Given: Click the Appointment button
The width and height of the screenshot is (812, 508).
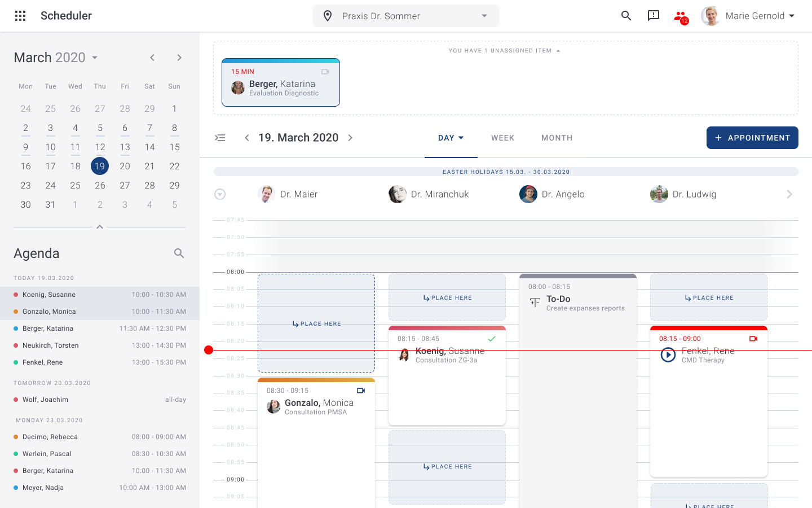Looking at the screenshot, I should coord(752,138).
